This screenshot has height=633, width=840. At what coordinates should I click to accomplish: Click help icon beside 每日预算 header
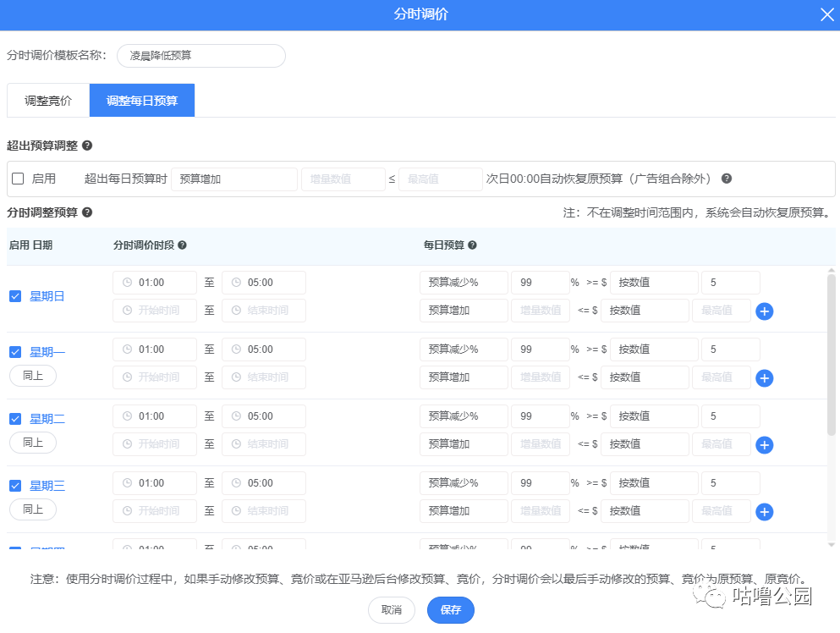point(472,245)
